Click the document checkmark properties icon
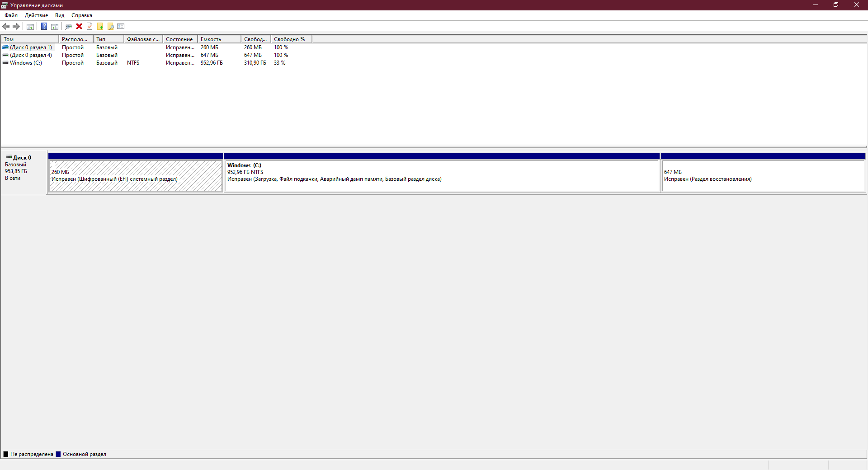 (90, 26)
